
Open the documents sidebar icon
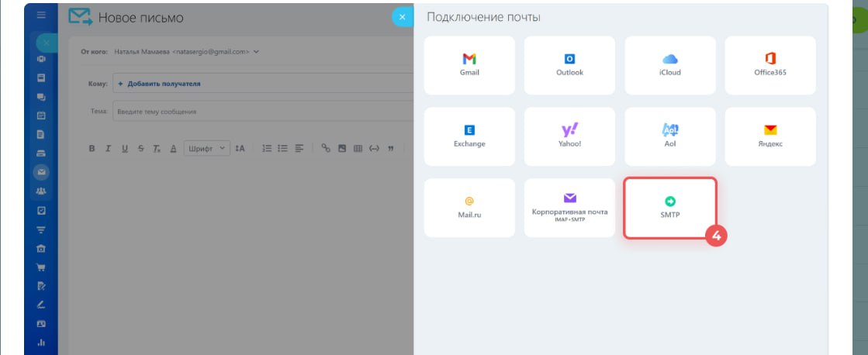[41, 134]
